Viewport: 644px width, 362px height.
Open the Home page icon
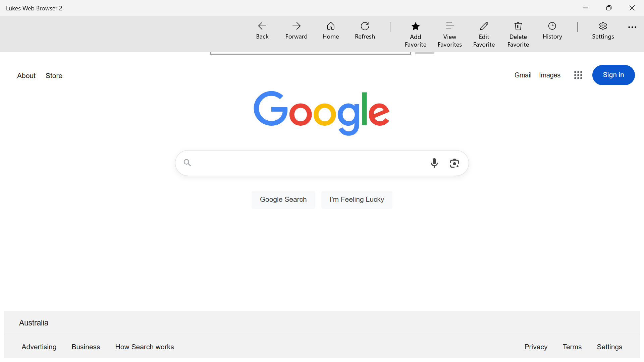coord(331,31)
